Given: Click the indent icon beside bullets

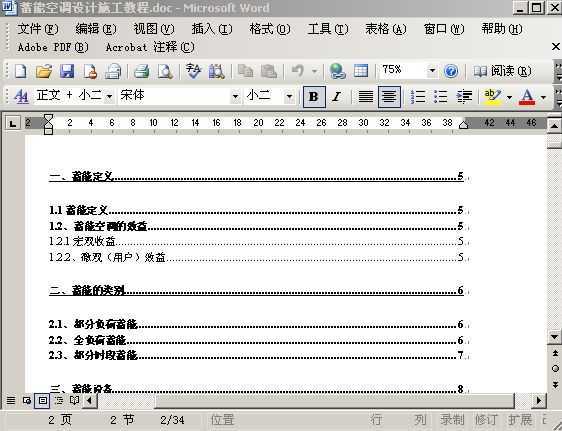Looking at the screenshot, I should pos(464,96).
